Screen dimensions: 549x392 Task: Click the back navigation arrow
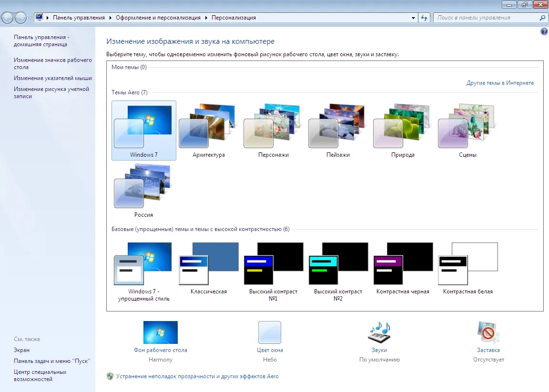7,18
